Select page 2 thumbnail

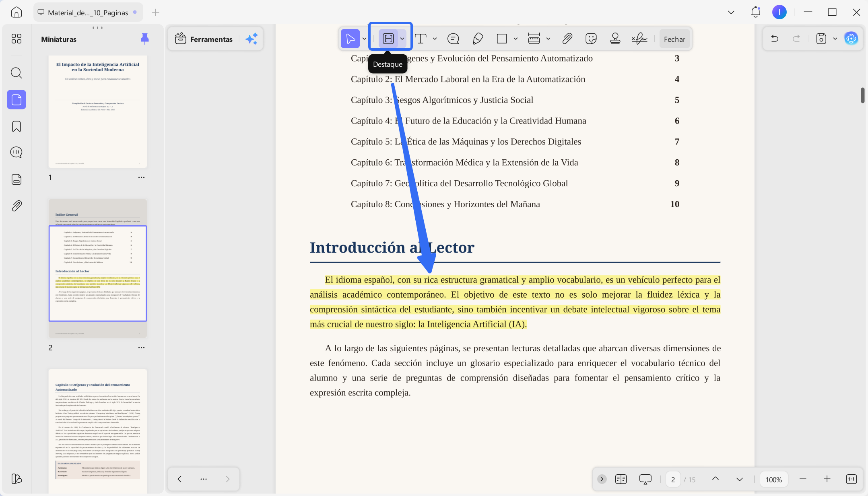click(x=98, y=268)
